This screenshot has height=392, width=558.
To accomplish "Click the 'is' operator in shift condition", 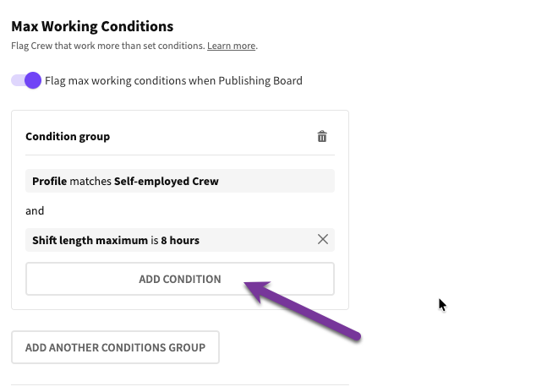I will (155, 240).
